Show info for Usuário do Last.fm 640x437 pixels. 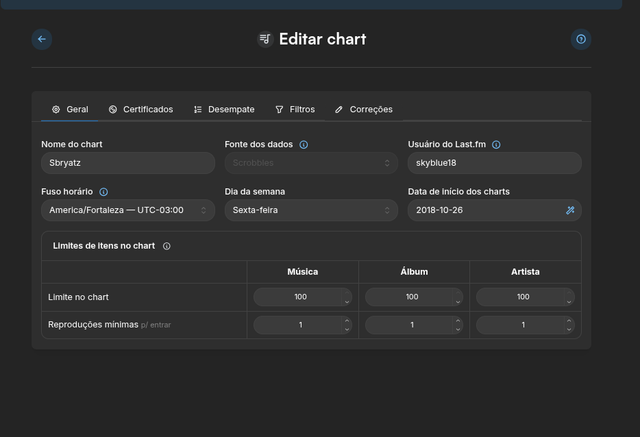coord(496,144)
